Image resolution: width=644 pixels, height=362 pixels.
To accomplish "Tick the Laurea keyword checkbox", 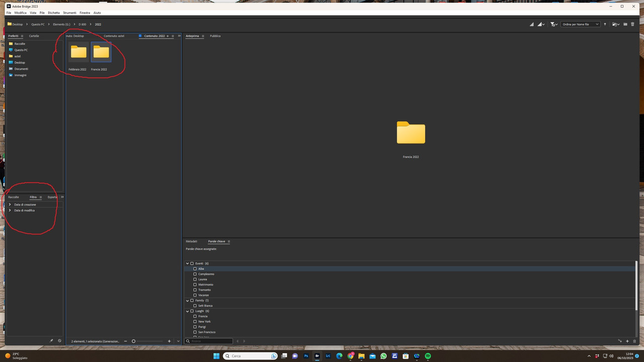I will 195,279.
